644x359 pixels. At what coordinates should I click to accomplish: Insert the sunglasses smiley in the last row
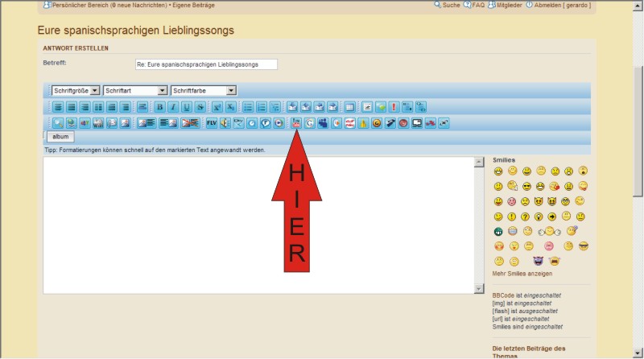point(583,246)
